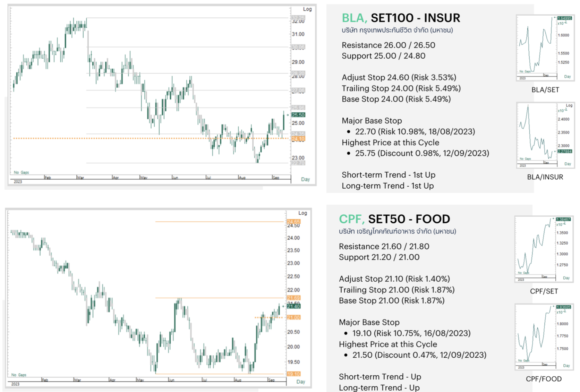
Task: Click the orange 21.00 price level tag
Action: pos(293,317)
